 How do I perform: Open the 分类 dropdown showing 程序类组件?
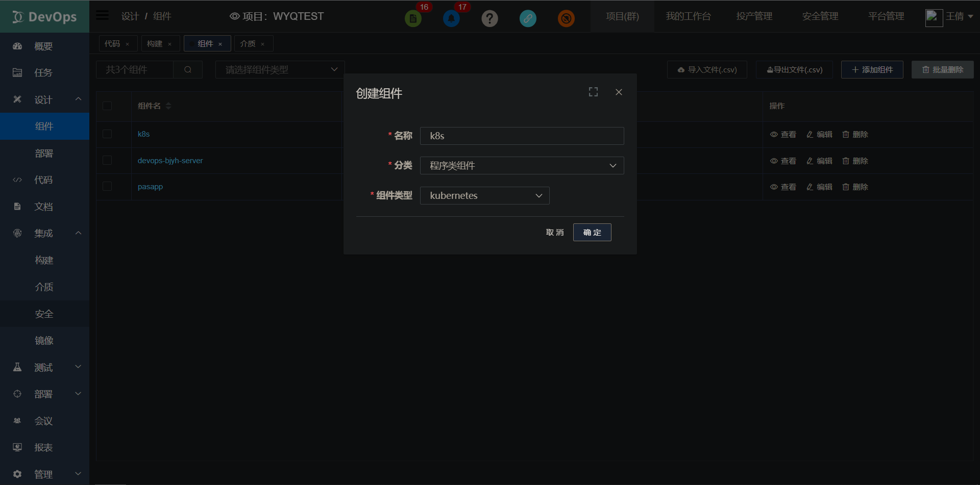[x=522, y=166]
